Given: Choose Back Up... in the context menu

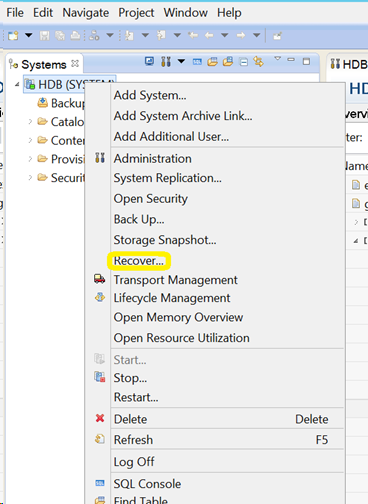Looking at the screenshot, I should coord(139,219).
